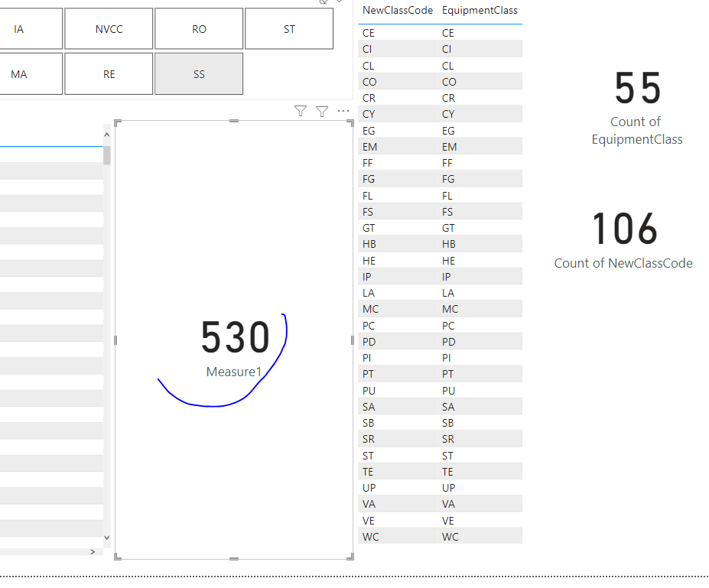The width and height of the screenshot is (709, 588).
Task: Click PI in the NewClassCode column
Action: pos(366,358)
